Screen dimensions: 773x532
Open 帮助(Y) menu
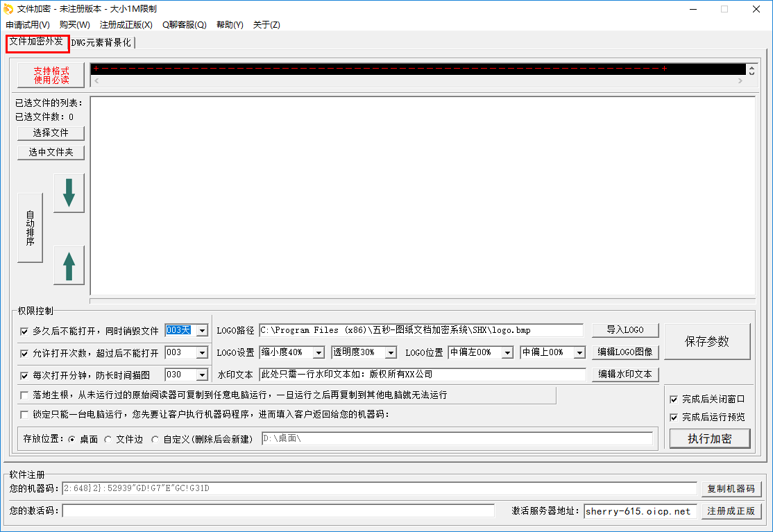[230, 25]
